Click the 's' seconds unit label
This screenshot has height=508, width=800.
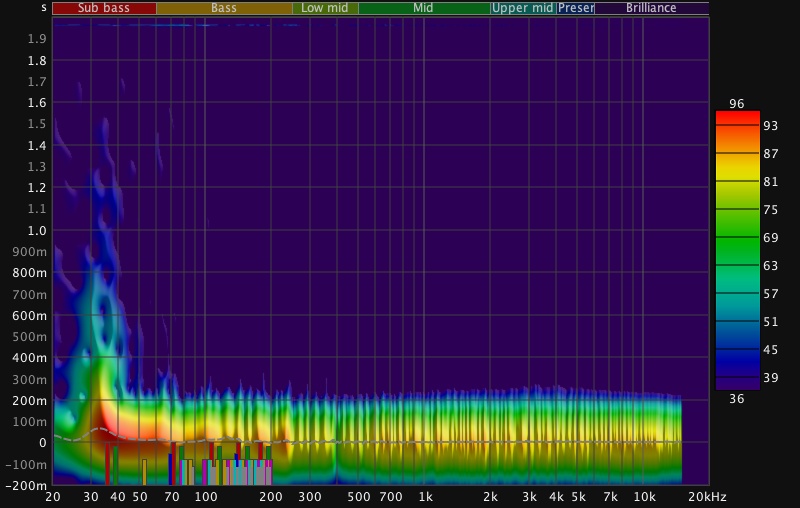43,8
